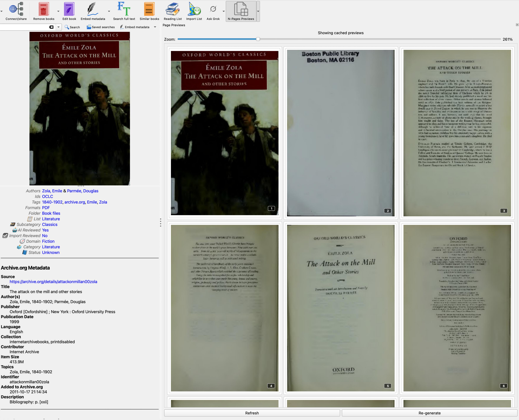Click the Ask Grok icon
This screenshot has height=420, width=519.
[x=213, y=9]
